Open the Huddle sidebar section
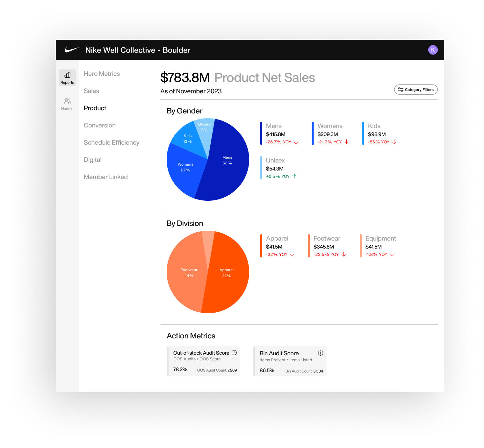This screenshot has height=448, width=484. (67, 104)
